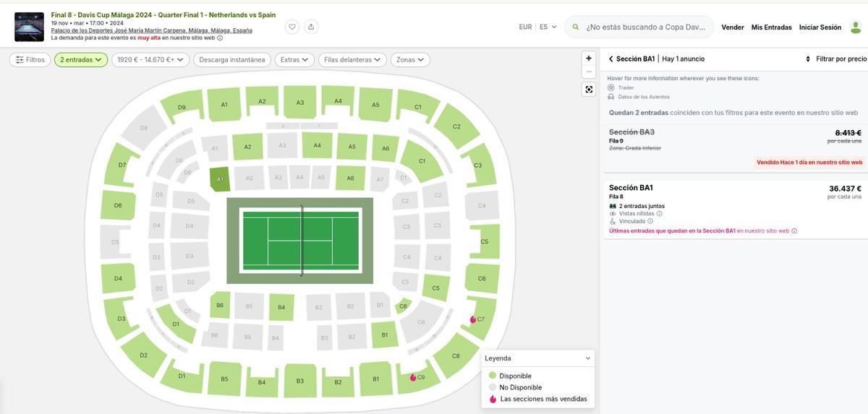
Task: Open the user profile avatar
Action: coord(856,27)
